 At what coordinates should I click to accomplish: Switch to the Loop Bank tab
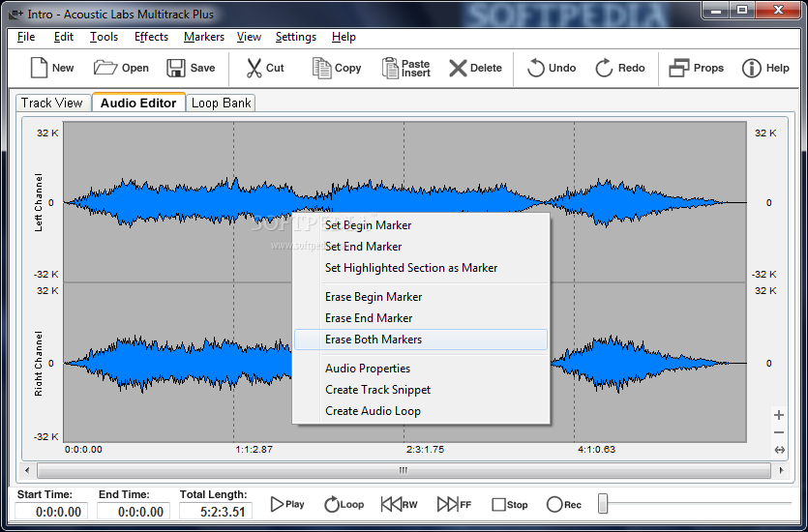click(221, 103)
